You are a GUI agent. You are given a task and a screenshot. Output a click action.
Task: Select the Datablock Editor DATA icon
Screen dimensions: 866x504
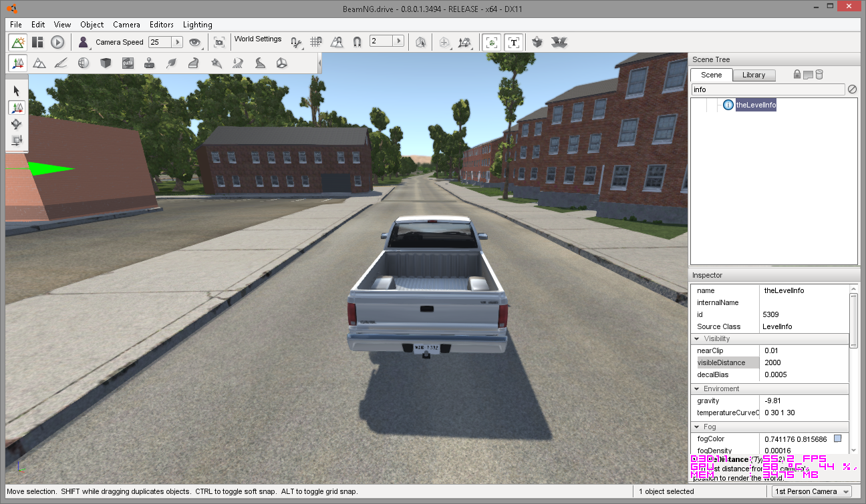click(128, 63)
